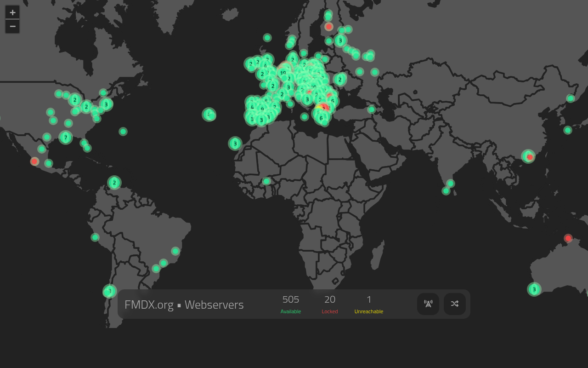Viewport: 588px width, 368px height.
Task: Select the red marker on China's southeast coast
Action: pos(530,157)
